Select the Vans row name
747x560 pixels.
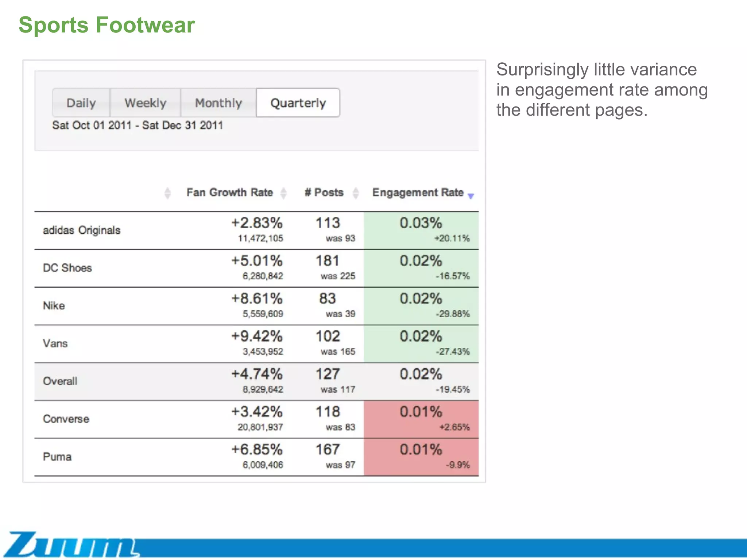pyautogui.click(x=55, y=343)
